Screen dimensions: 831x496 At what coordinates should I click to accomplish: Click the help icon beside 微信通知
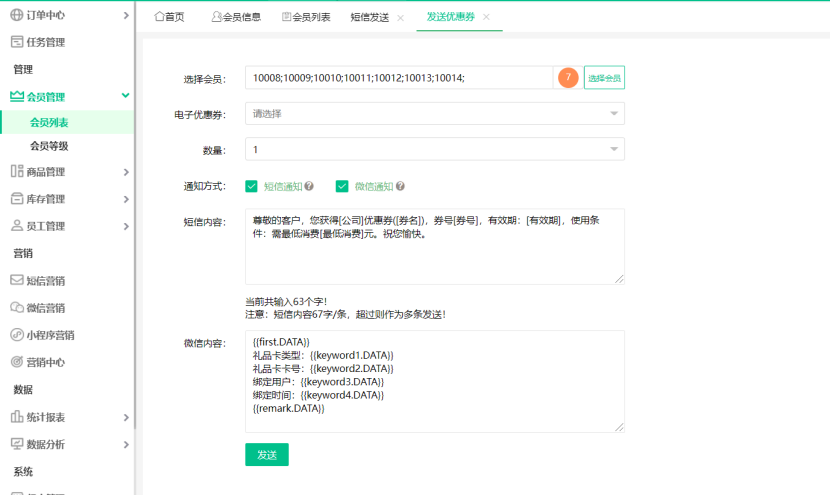point(400,186)
